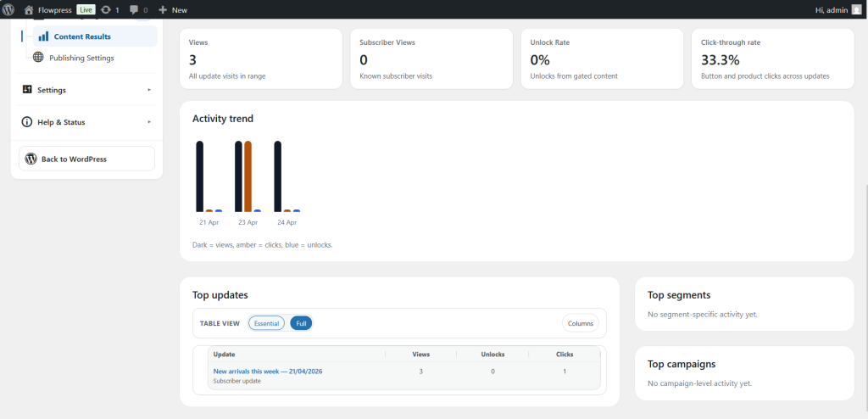Click the admin avatar in the top bar

tap(856, 9)
